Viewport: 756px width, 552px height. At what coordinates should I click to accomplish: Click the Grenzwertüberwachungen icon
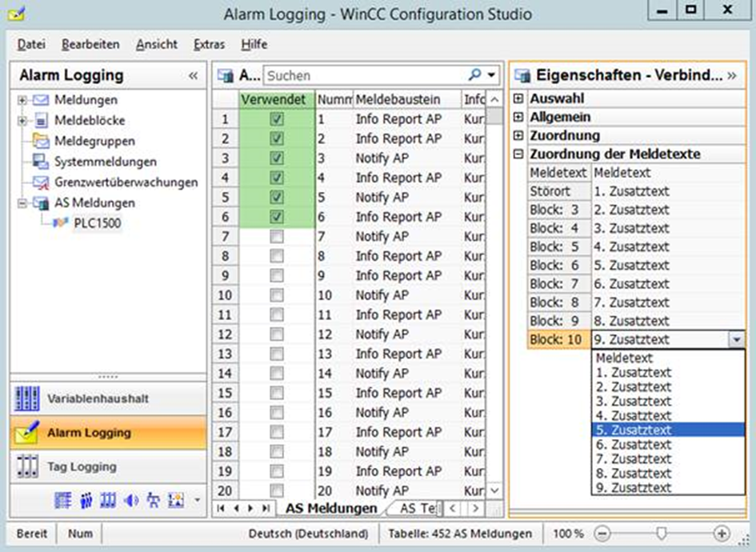point(41,182)
